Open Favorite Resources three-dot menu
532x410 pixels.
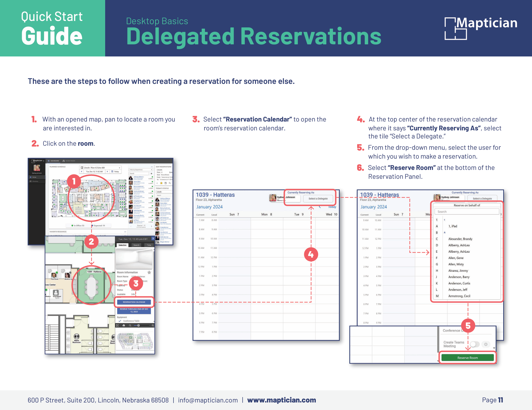coord(125,231)
